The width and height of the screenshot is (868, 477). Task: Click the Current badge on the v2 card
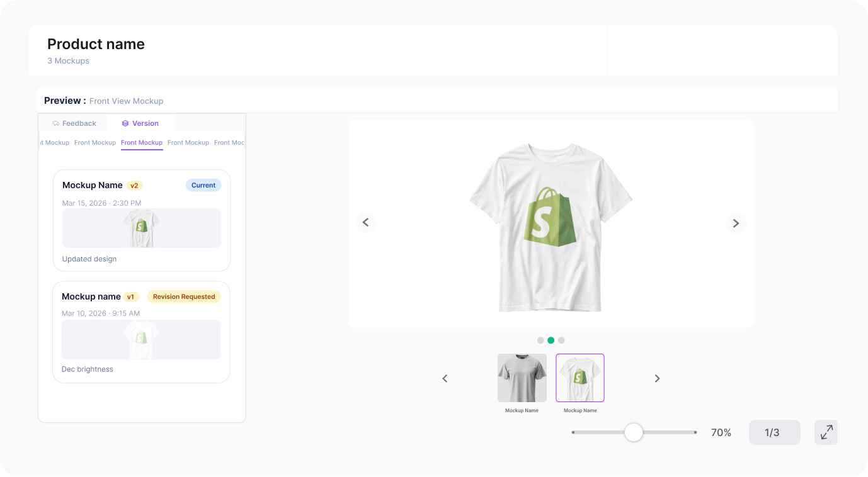(x=203, y=185)
